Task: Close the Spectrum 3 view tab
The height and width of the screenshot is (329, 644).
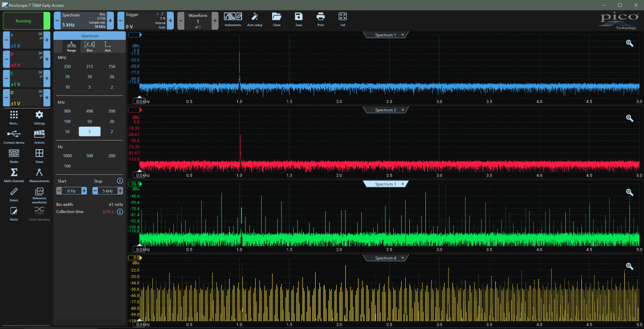Action: (x=403, y=184)
